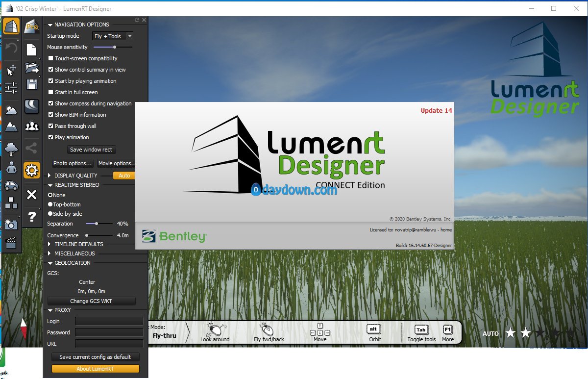Adjust the Mouse sensitivity slider
The width and height of the screenshot is (588, 379).
pyautogui.click(x=113, y=47)
